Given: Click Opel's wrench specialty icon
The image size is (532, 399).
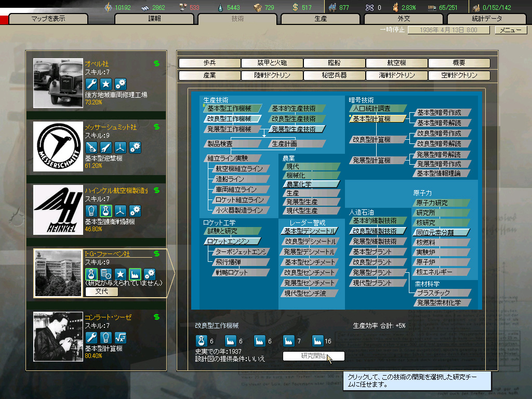Looking at the screenshot, I should point(91,84).
